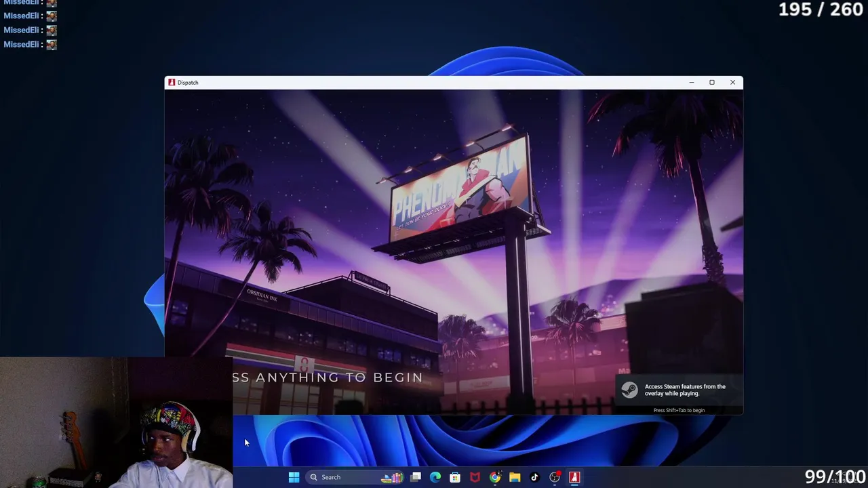Open McAfee from the taskbar
868x488 pixels.
tap(475, 477)
